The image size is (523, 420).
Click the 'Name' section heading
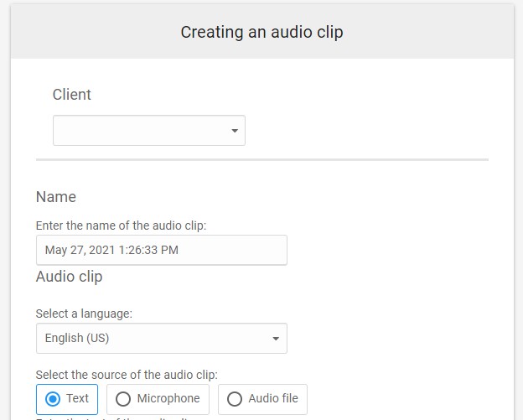click(56, 197)
